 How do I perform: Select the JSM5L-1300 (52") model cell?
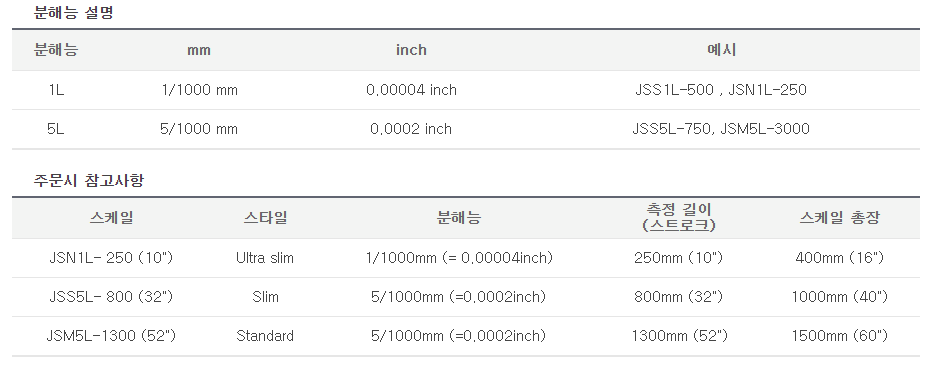point(111,336)
